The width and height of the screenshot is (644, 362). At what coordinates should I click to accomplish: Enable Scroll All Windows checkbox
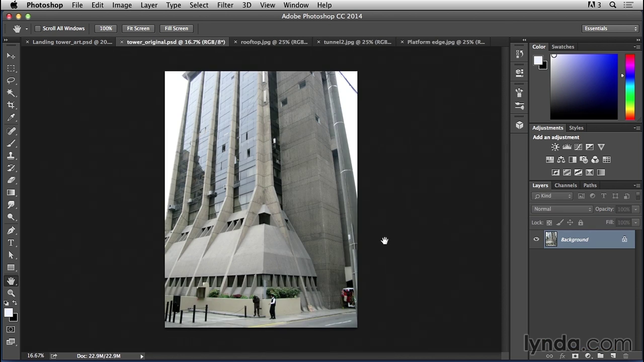38,29
